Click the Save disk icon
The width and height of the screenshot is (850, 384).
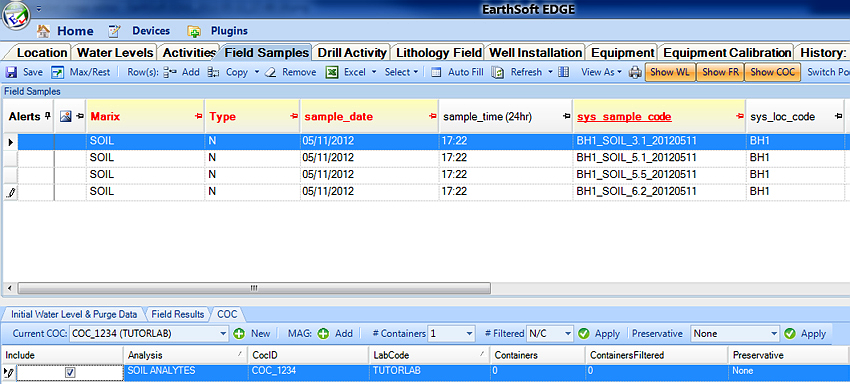(x=11, y=72)
